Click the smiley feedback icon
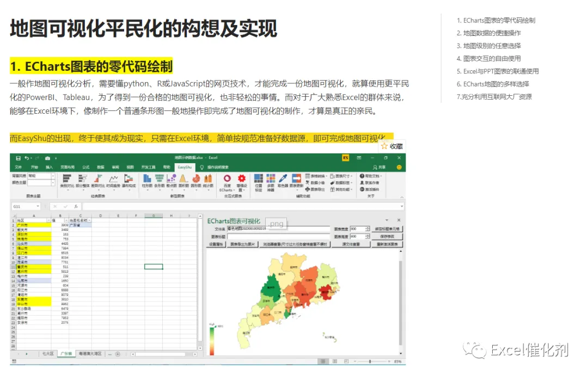 399,167
